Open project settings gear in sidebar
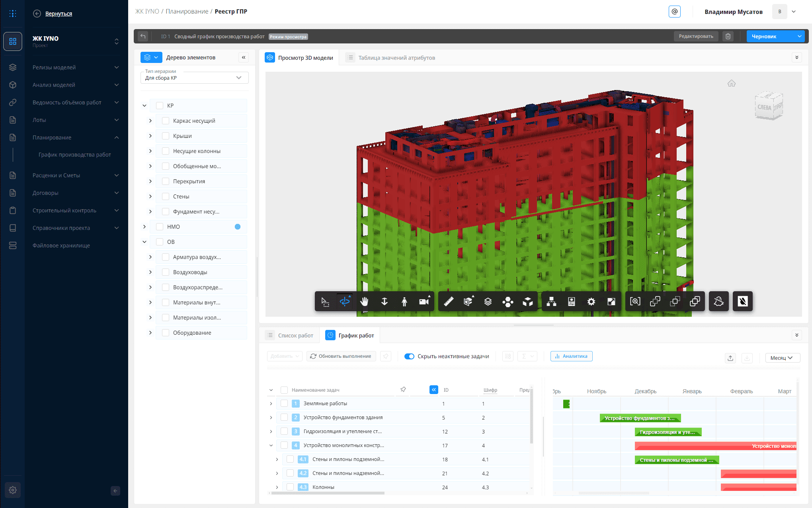This screenshot has width=812, height=508. tap(13, 490)
